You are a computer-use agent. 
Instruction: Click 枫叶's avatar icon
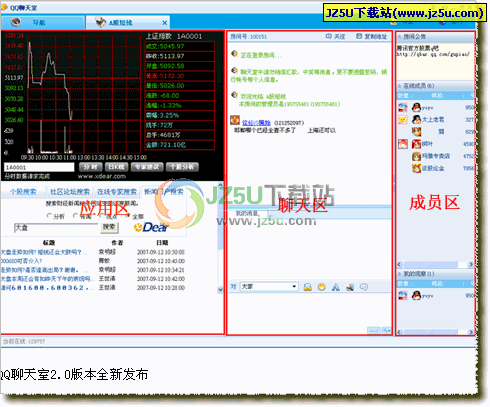tap(416, 144)
